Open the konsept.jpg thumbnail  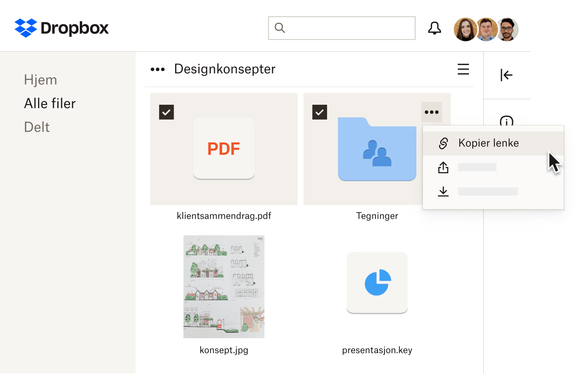click(224, 287)
